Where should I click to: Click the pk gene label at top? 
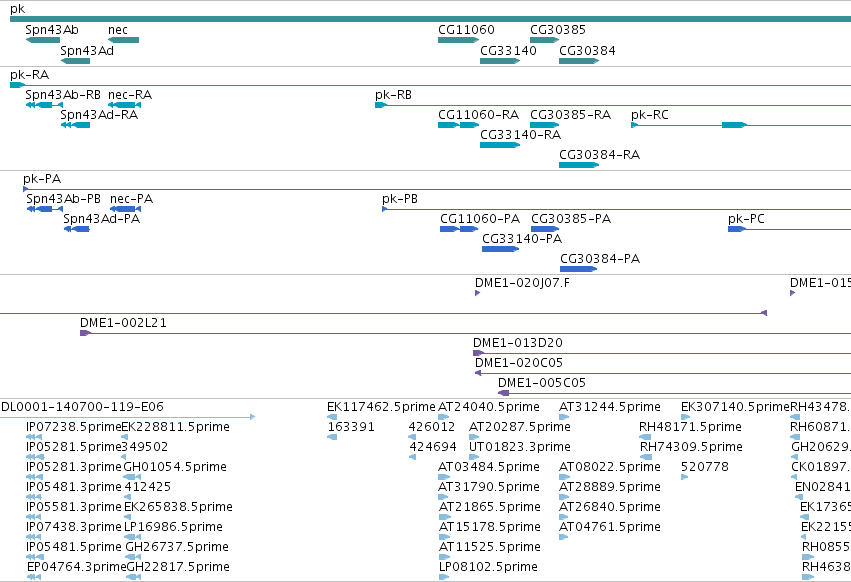click(17, 9)
